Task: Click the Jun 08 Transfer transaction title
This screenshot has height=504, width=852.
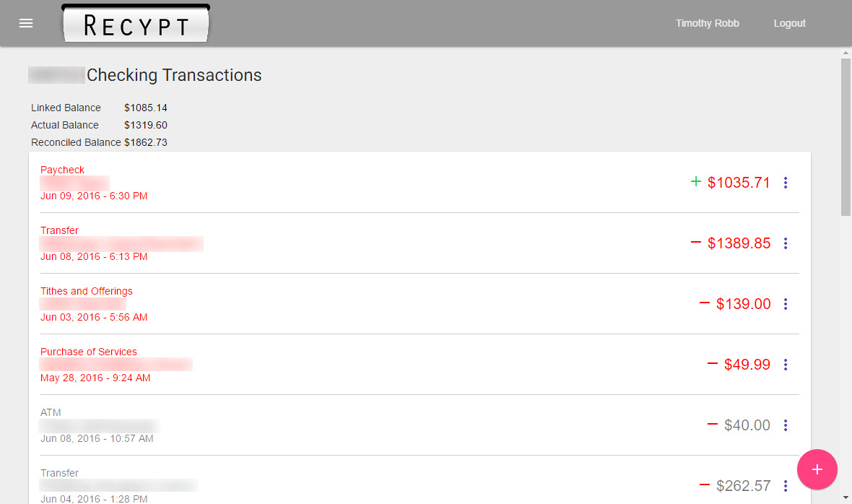Action: (x=59, y=230)
